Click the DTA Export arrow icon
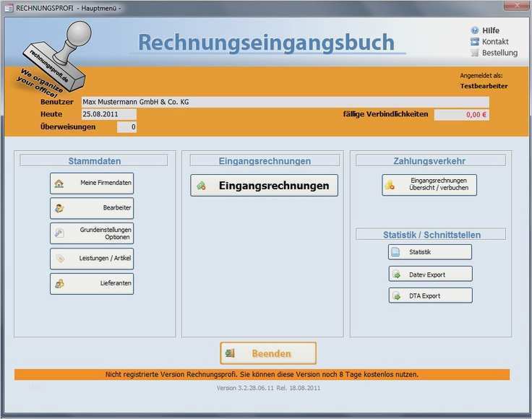 [x=395, y=295]
